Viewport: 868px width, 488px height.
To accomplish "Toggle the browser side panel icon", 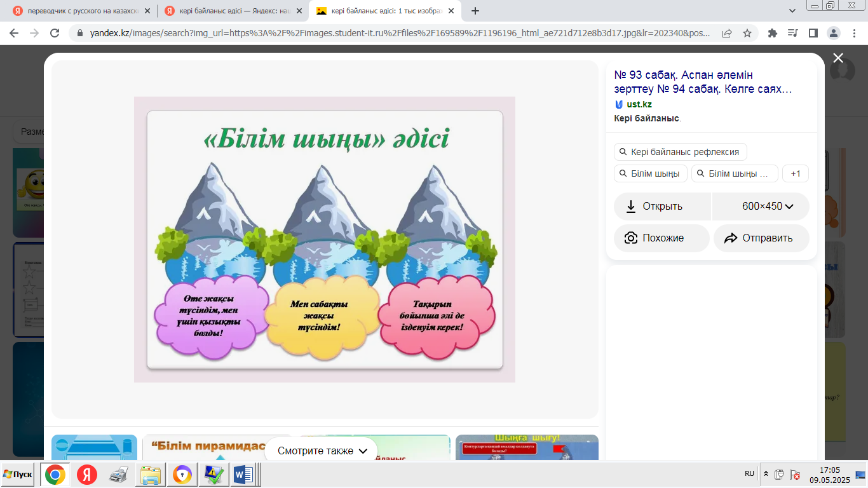I will [x=813, y=33].
